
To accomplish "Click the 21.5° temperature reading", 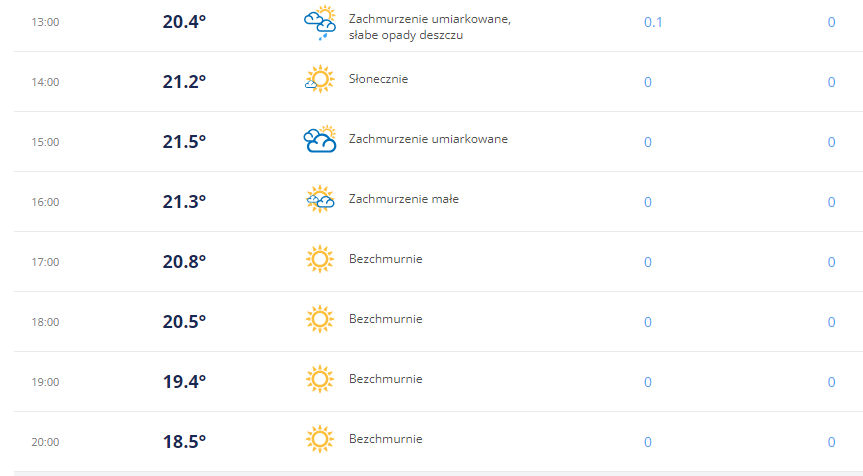I will 184,141.
